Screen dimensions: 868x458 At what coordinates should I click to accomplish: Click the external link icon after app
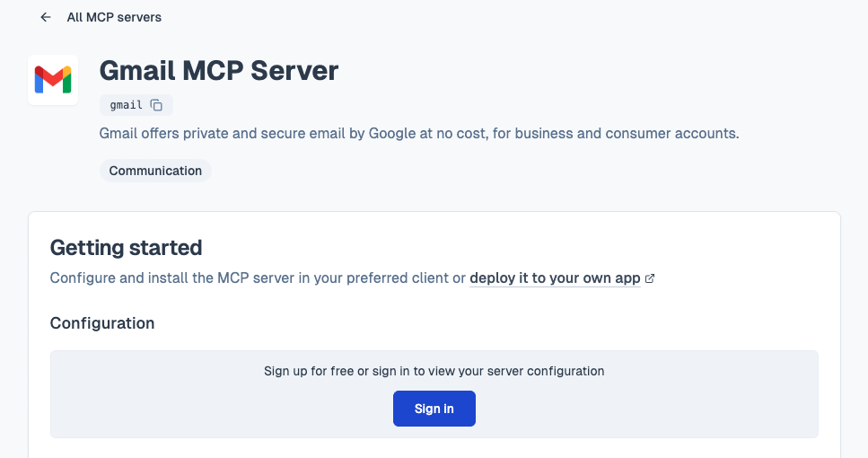click(x=650, y=278)
